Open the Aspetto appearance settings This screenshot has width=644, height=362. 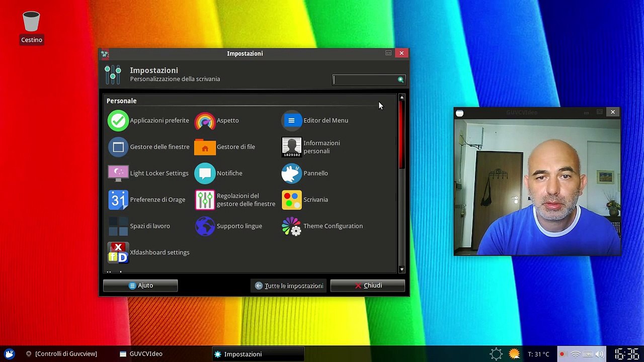coord(217,121)
